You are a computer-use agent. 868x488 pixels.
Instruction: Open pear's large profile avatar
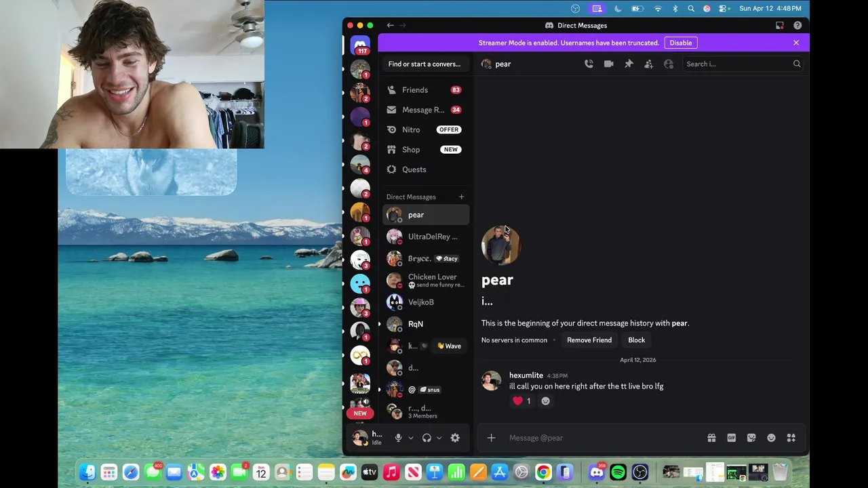(500, 245)
